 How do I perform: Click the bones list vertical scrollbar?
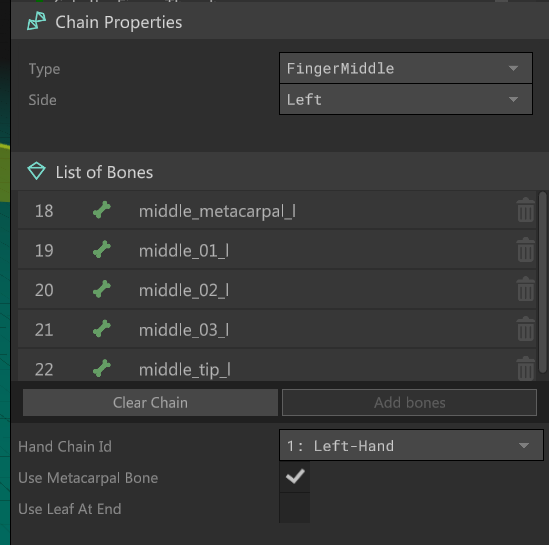click(x=543, y=282)
